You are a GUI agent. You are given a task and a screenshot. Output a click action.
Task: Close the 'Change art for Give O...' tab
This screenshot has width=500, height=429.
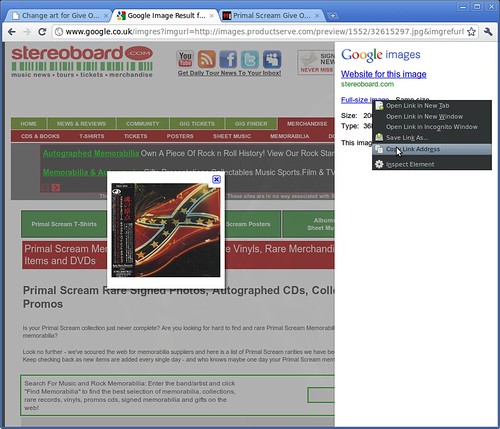(106, 16)
